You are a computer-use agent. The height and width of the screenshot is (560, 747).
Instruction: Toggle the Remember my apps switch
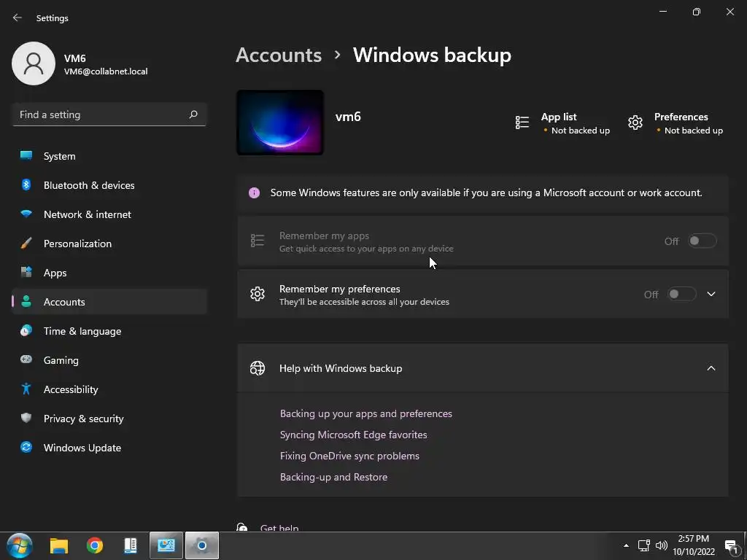[703, 241]
